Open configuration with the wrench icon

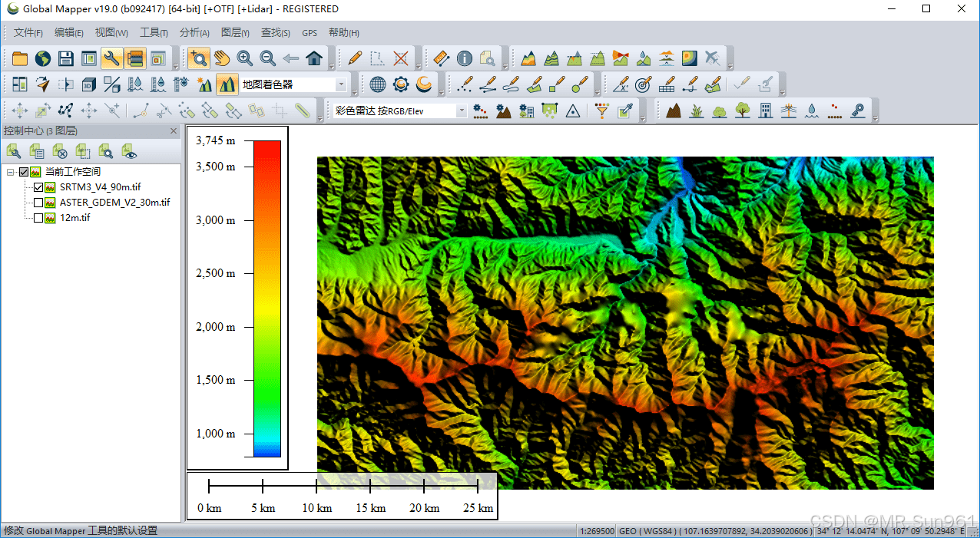tap(112, 58)
